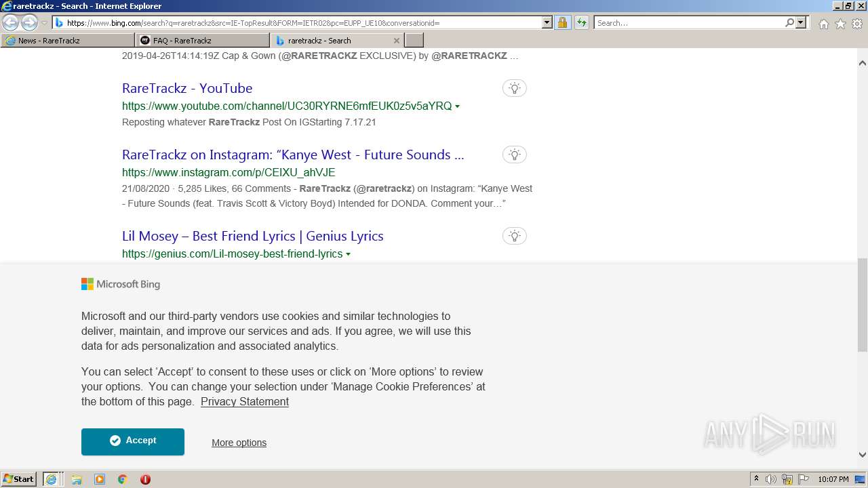Image resolution: width=868 pixels, height=488 pixels.
Task: Click the volume speaker tray icon
Action: tap(771, 479)
